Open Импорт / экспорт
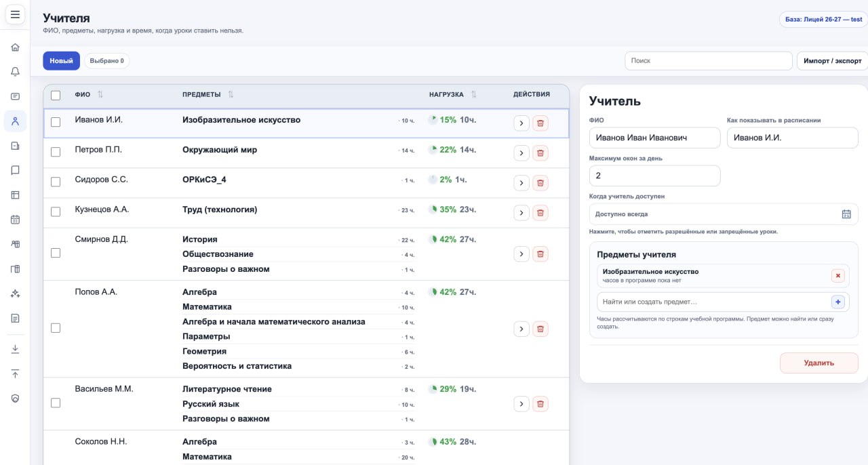The image size is (868, 465). [x=832, y=61]
